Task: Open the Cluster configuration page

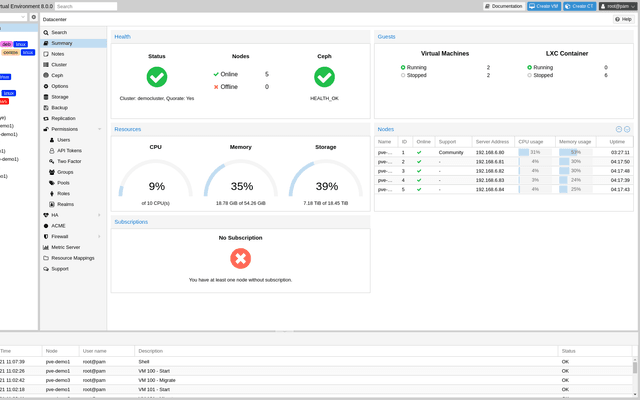Action: 73,64
